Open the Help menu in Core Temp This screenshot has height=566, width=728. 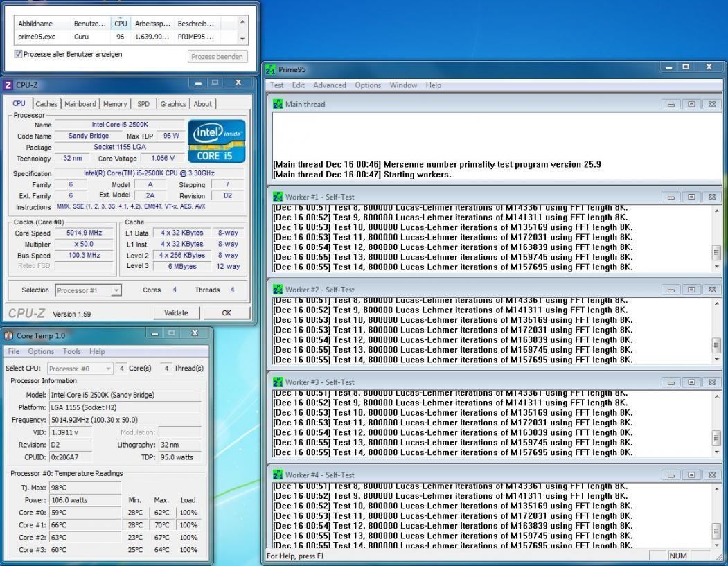pos(97,351)
